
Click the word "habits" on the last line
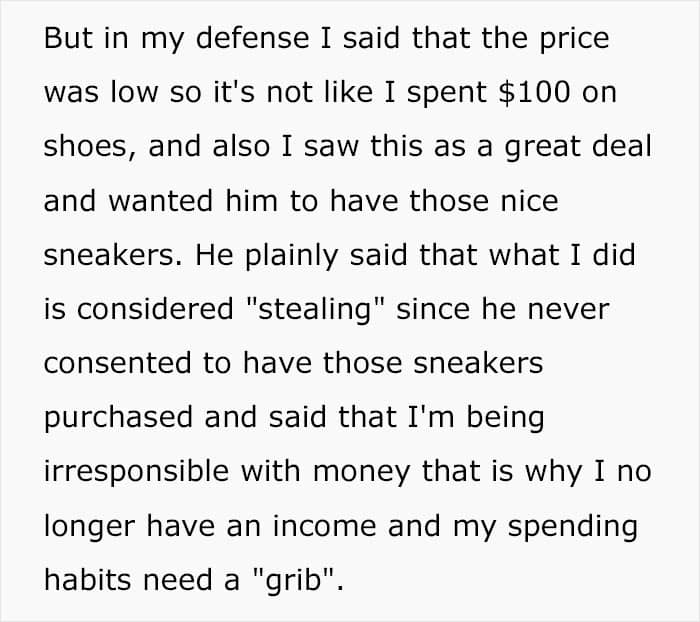(x=88, y=580)
